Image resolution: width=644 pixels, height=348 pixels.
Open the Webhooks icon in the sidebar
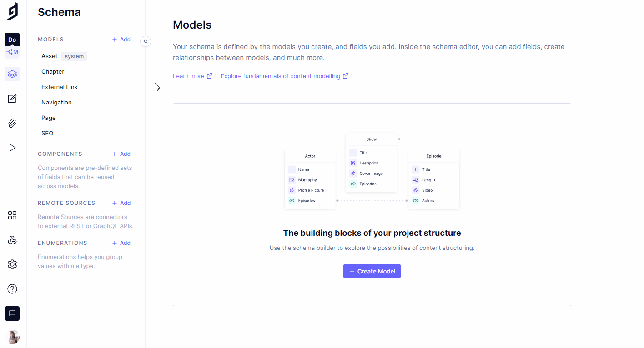click(12, 239)
